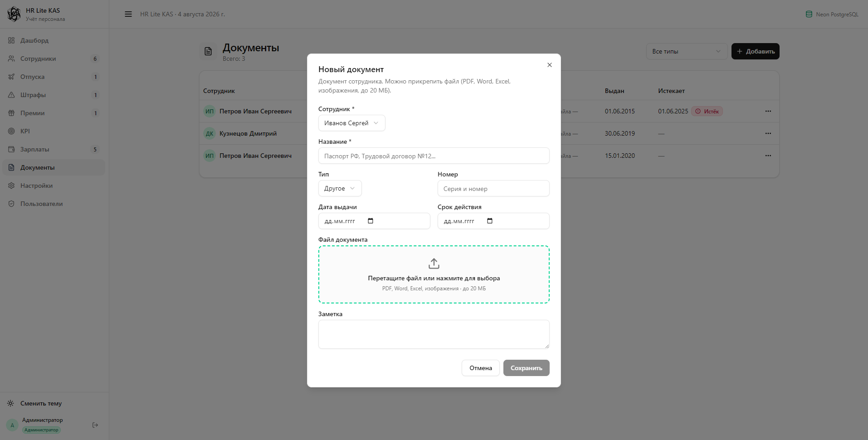Click the Добавить button

point(756,51)
